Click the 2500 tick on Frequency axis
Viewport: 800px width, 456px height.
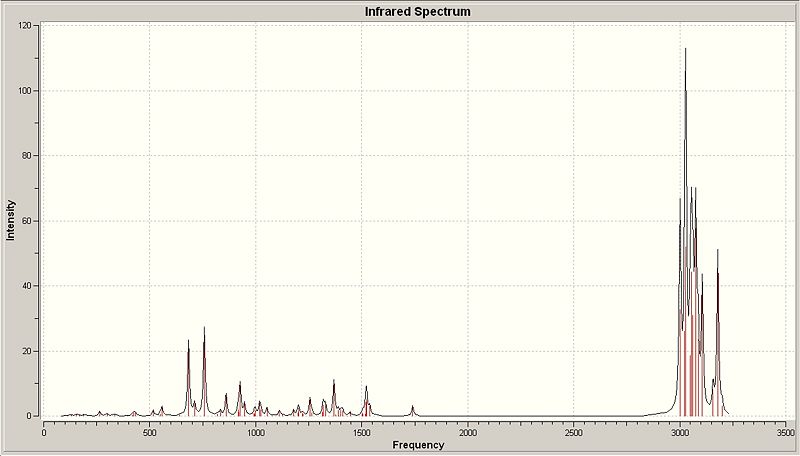[573, 433]
